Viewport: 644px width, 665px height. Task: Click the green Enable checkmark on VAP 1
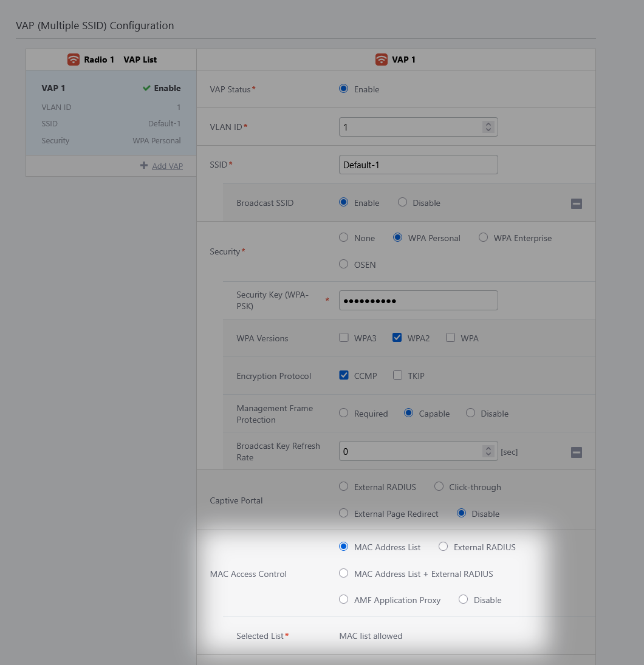pos(146,88)
